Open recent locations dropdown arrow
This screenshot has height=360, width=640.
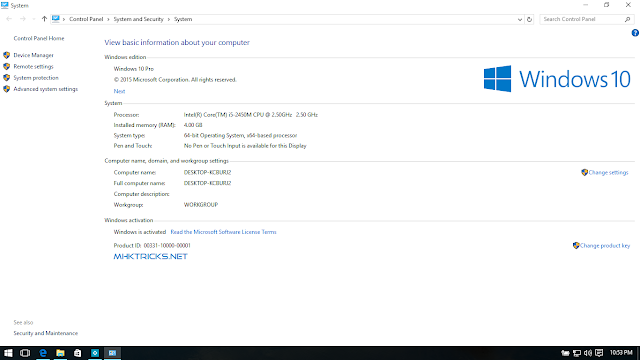[33, 19]
